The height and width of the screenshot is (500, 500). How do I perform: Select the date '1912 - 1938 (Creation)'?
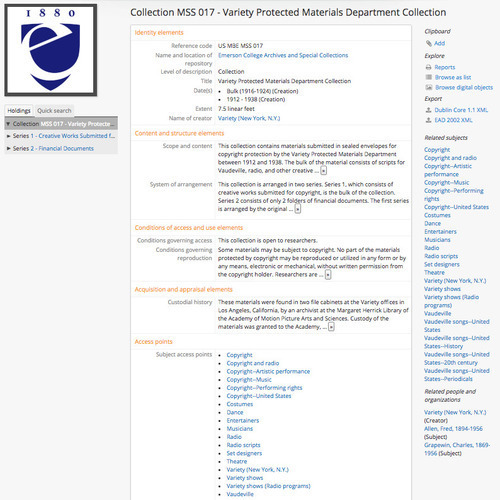[x=256, y=100]
